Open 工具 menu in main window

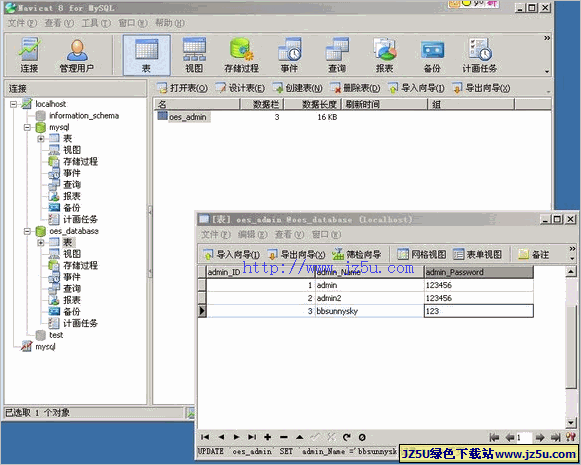click(96, 23)
